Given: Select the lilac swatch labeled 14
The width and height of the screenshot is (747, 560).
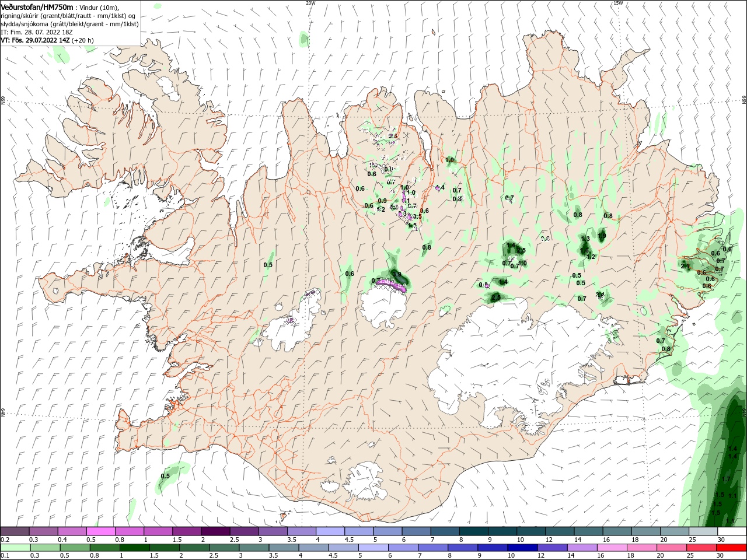Looking at the screenshot, I should coord(581,548).
